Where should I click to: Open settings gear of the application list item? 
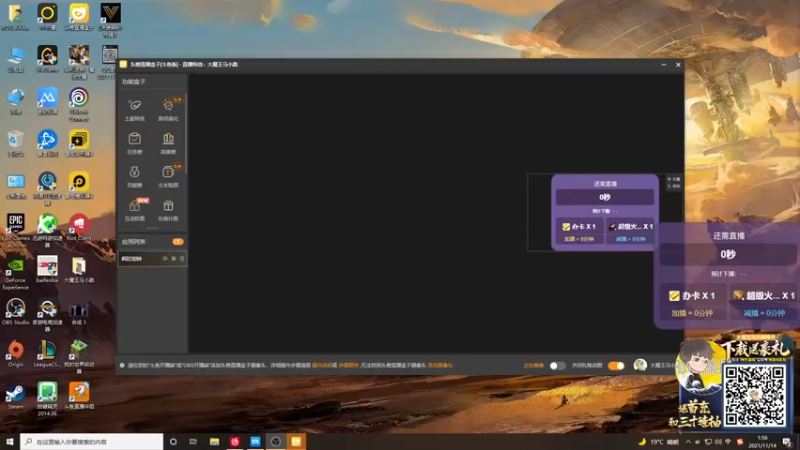[173, 259]
